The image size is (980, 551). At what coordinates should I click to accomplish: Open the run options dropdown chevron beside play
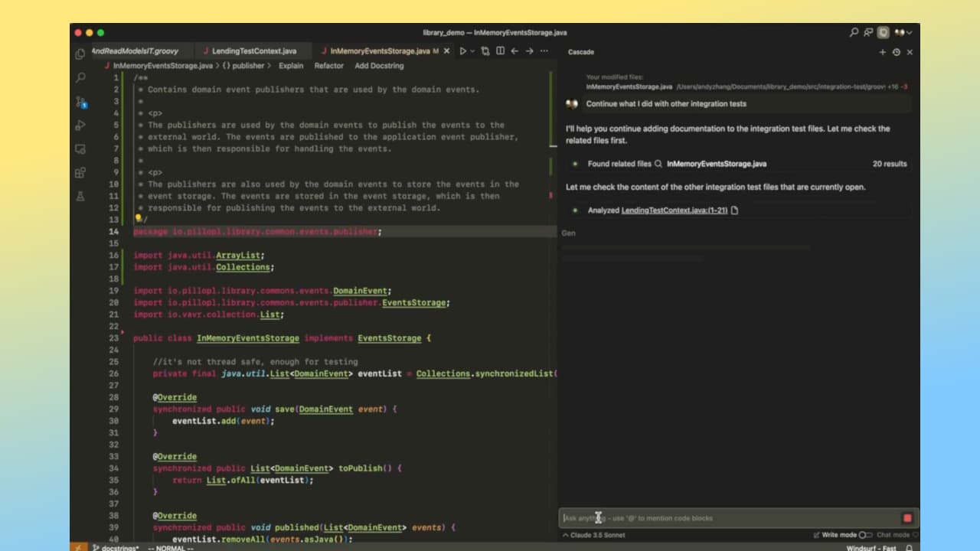473,51
